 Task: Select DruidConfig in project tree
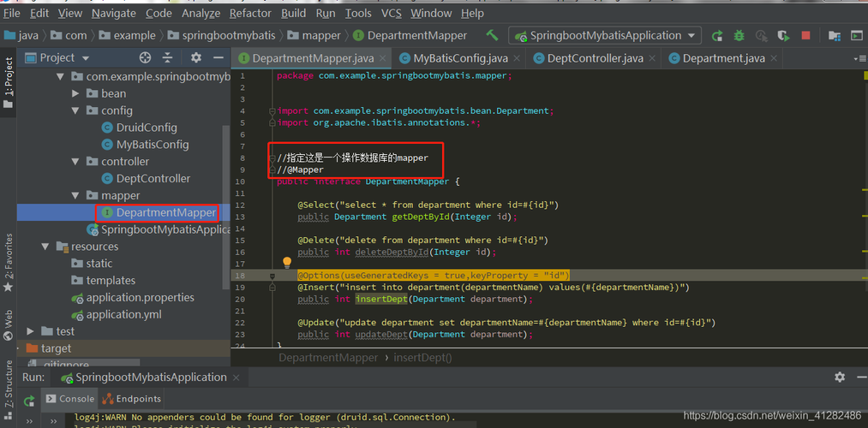click(147, 128)
